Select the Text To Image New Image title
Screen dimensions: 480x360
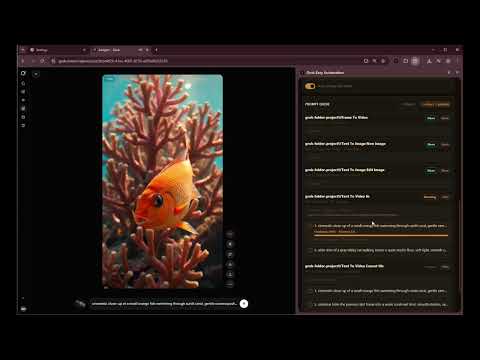pyautogui.click(x=345, y=144)
